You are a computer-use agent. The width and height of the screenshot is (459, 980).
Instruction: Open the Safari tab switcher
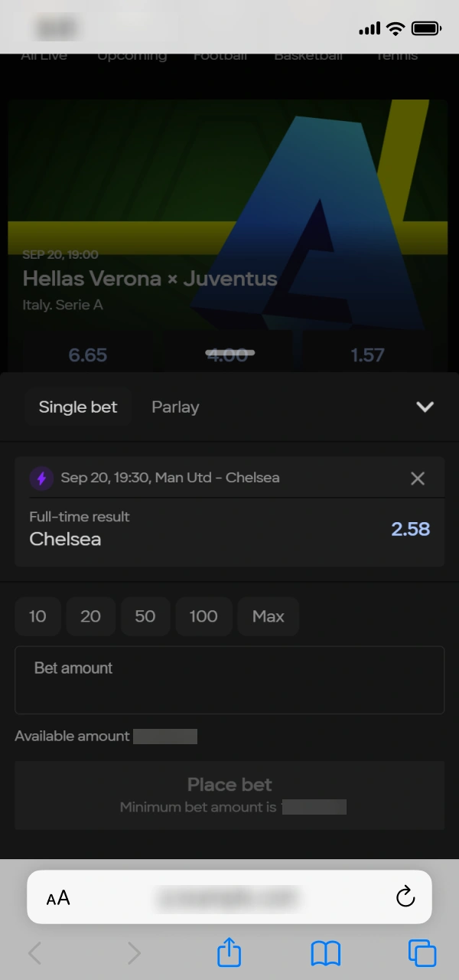point(421,952)
